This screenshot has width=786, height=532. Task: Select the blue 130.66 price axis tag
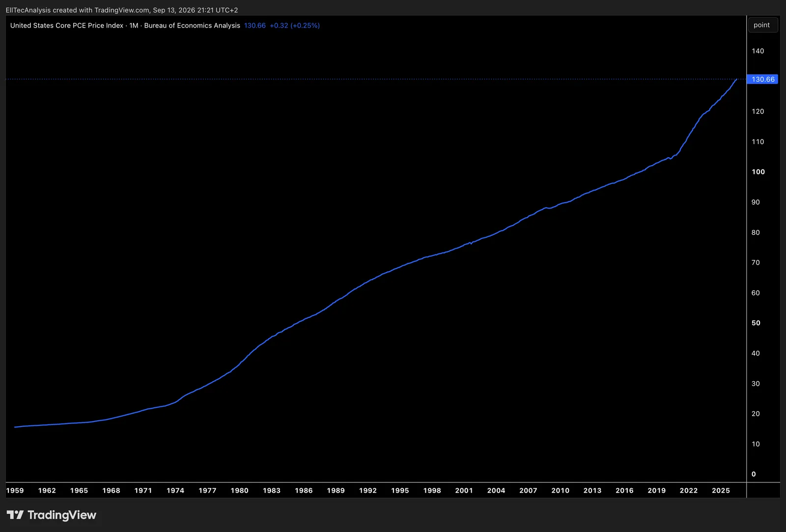coord(762,79)
